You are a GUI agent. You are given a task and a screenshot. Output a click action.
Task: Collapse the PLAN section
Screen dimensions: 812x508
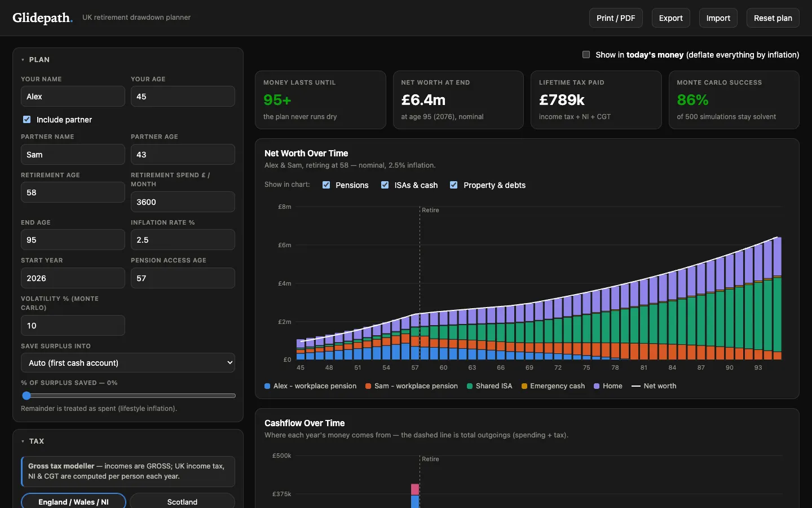coord(35,60)
